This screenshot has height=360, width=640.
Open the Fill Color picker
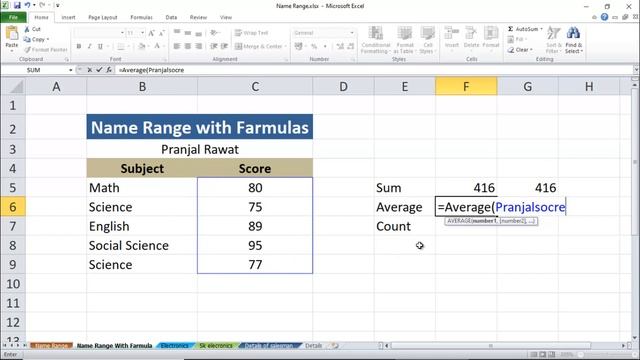tap(142, 47)
